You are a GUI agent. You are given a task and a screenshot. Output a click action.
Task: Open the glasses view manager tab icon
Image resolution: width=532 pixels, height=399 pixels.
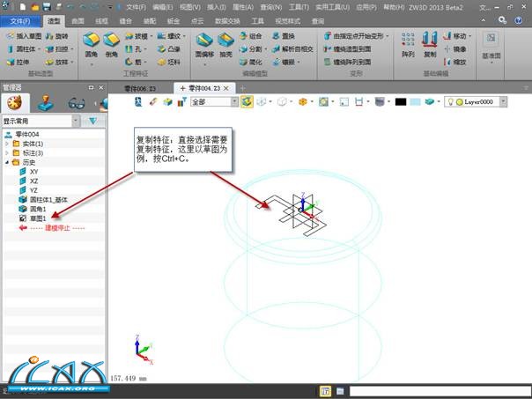pos(77,103)
